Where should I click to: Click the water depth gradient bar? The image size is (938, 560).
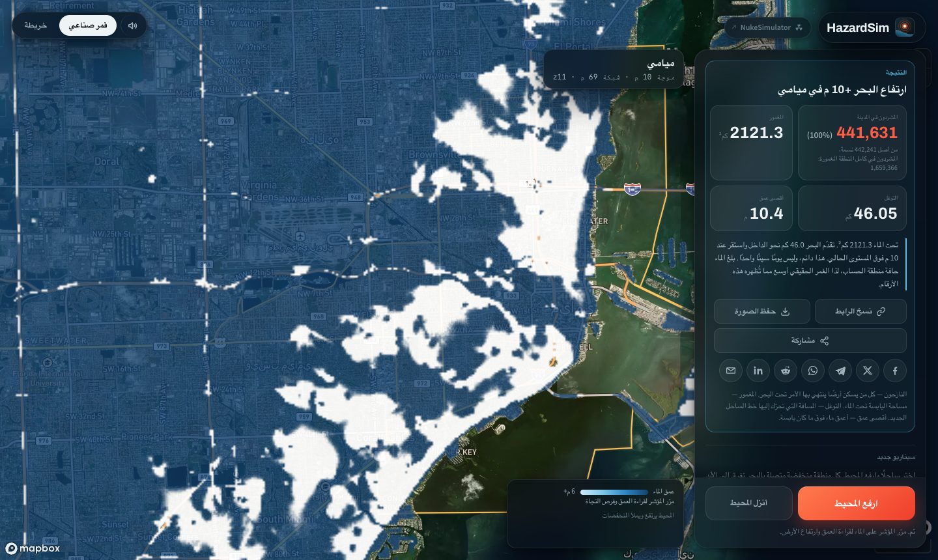(614, 492)
